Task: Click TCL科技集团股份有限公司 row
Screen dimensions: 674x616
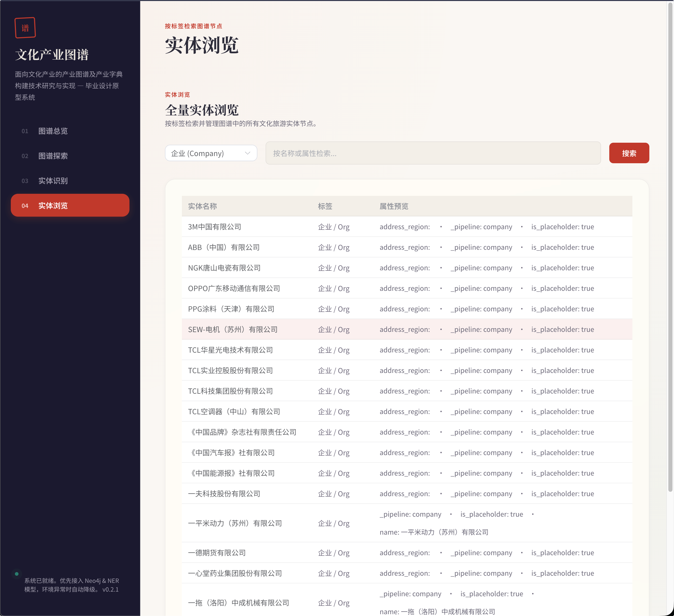Action: (230, 391)
